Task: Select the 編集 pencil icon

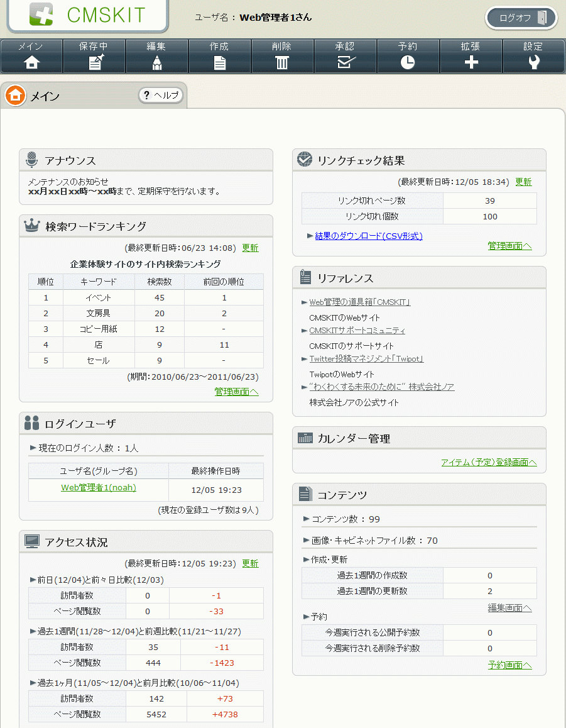Action: click(157, 62)
